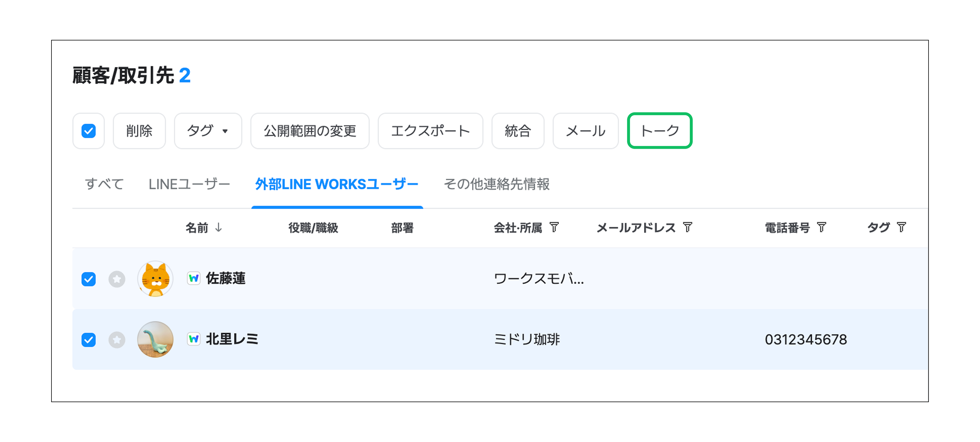
Task: Click the LINE WORKS icon beside 佐藤蓮
Action: (194, 279)
